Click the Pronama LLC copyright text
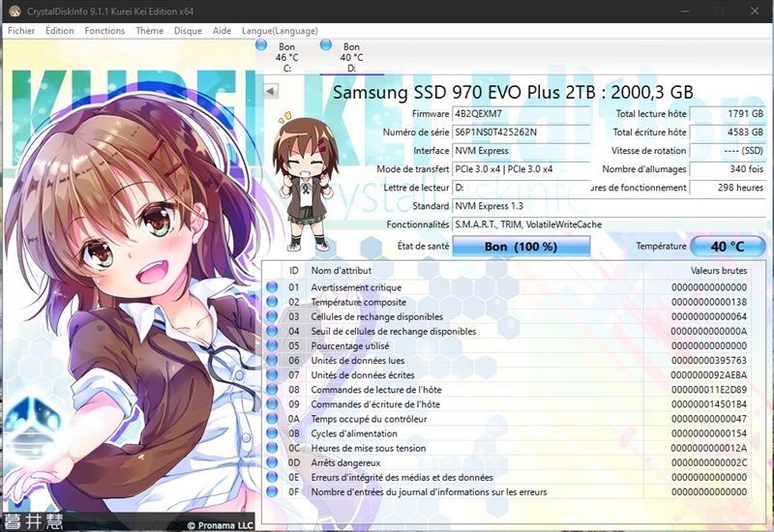774x532 pixels. tap(221, 525)
